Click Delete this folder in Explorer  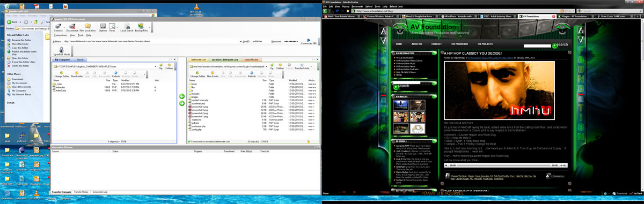(19, 65)
